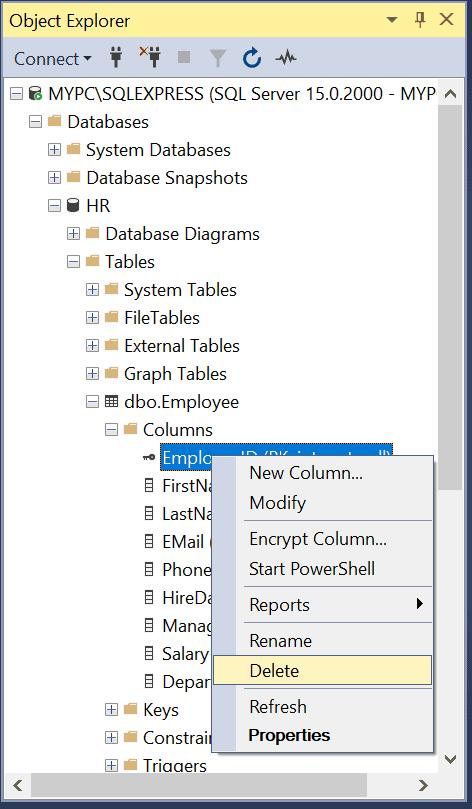Click the folder icon of Keys
Image resolution: width=472 pixels, height=809 pixels.
[x=131, y=709]
